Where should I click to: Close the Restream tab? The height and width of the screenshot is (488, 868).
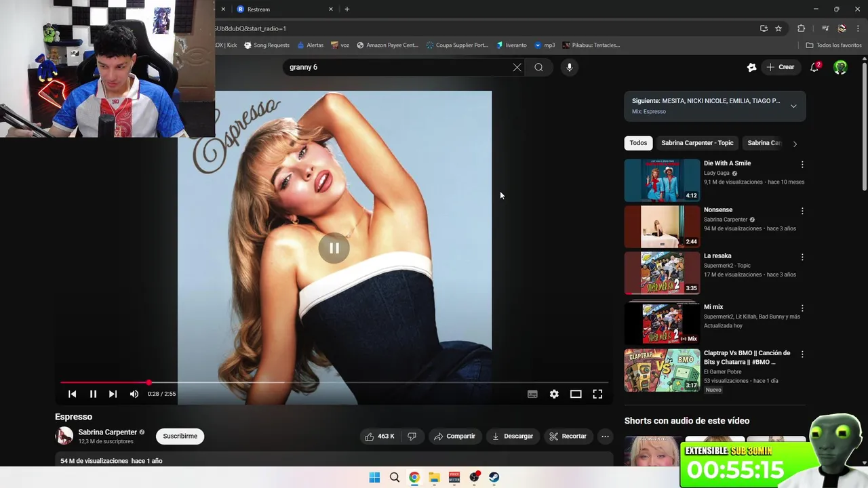(331, 9)
